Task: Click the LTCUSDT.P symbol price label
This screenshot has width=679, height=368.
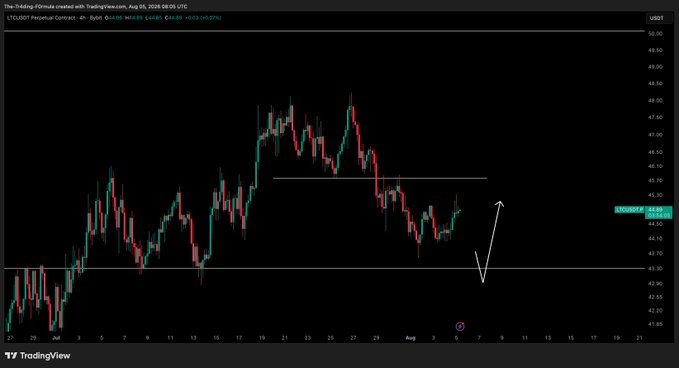Action: [x=630, y=210]
